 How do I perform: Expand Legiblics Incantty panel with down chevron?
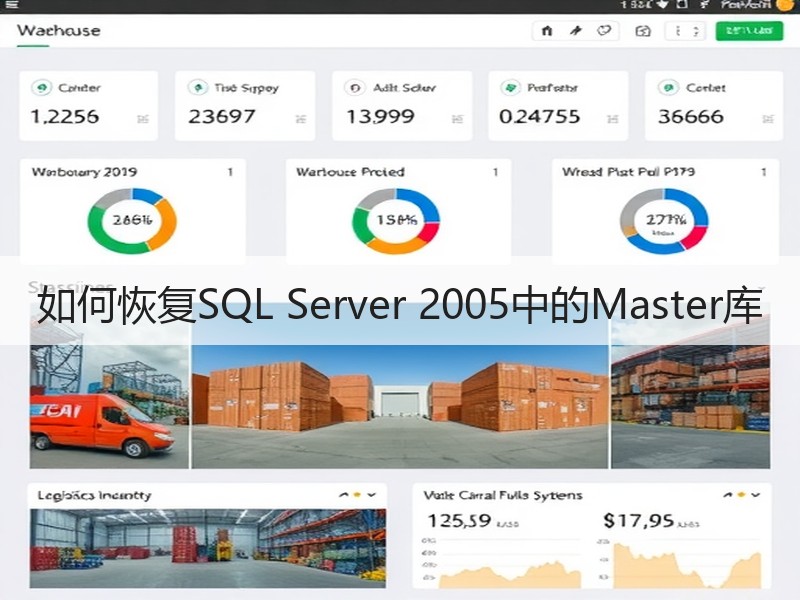pyautogui.click(x=371, y=495)
